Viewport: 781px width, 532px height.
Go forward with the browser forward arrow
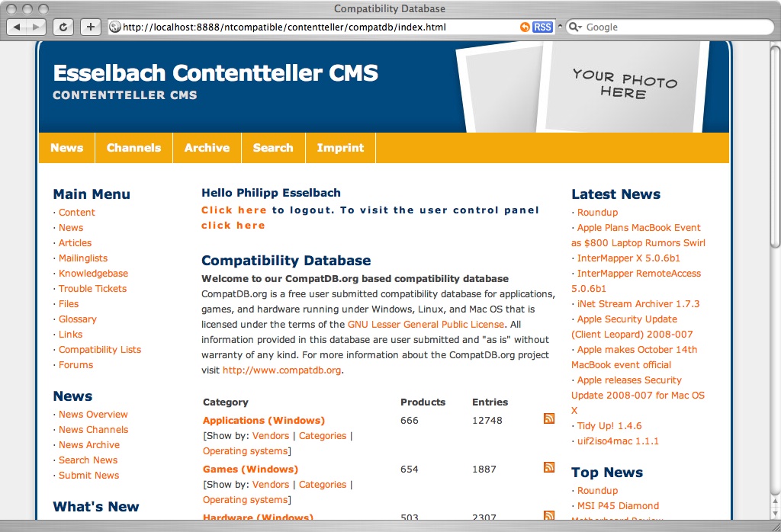36,27
